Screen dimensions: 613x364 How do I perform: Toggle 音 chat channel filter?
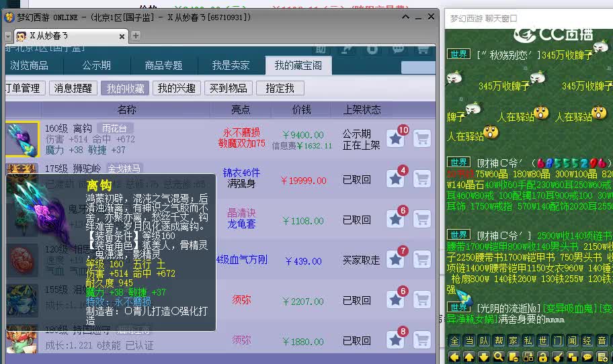click(x=602, y=341)
